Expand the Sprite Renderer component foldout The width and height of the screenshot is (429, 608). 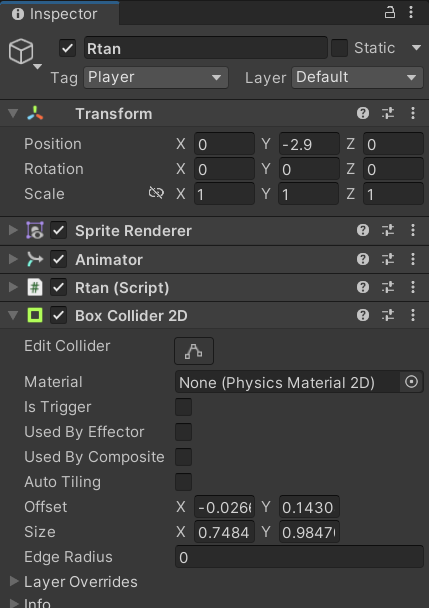(13, 230)
